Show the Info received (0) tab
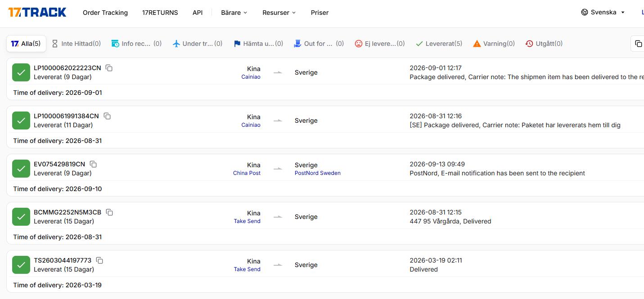644x299 pixels. (136, 44)
